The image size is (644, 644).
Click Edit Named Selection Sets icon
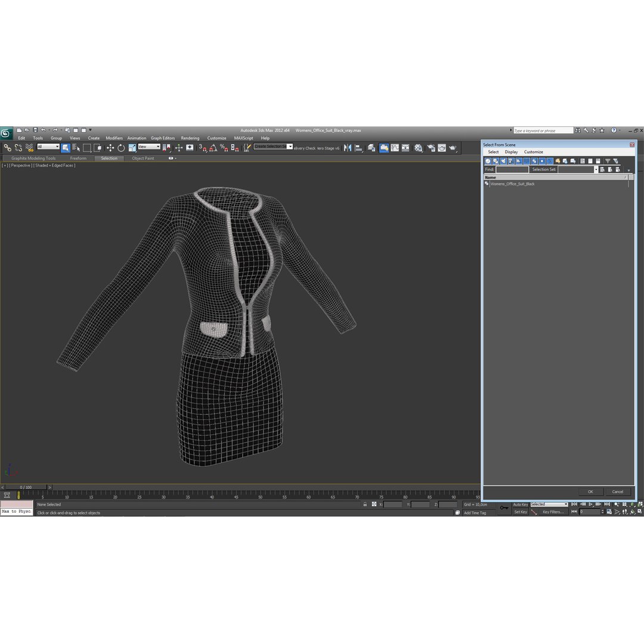(x=247, y=148)
